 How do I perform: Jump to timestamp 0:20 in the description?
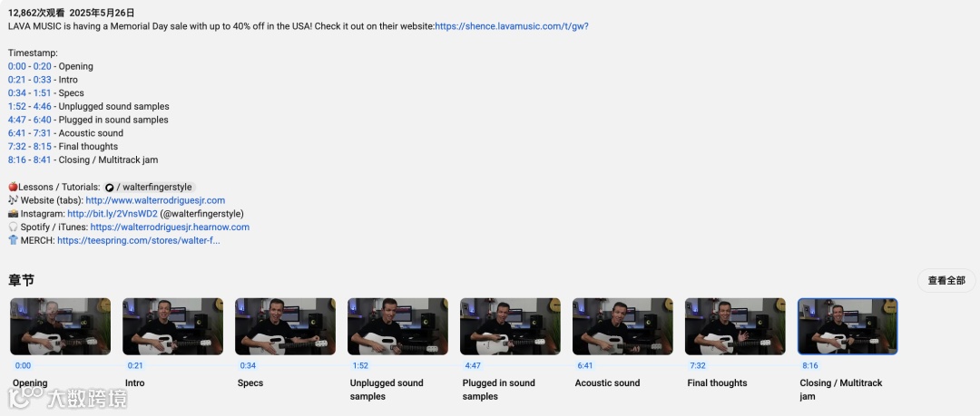43,66
